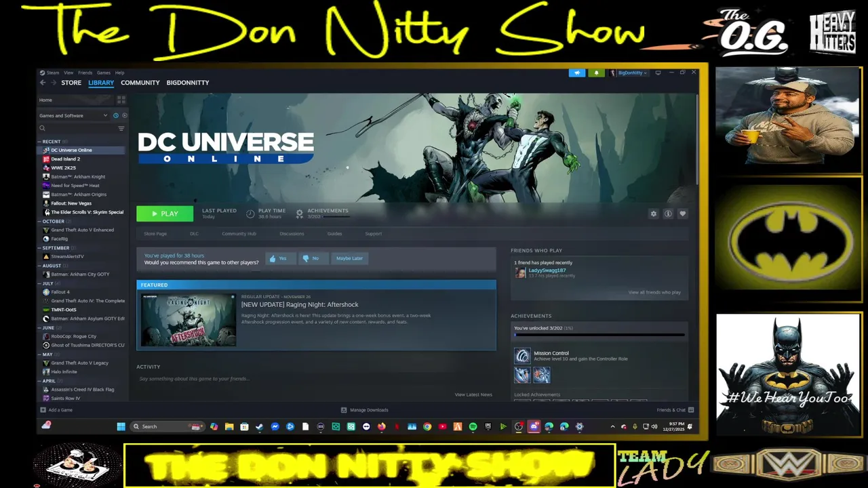Click View all friends who play
The width and height of the screenshot is (868, 488).
[x=654, y=292]
